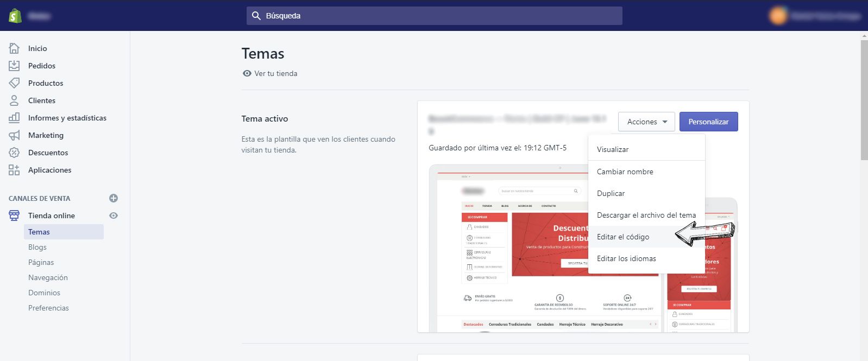Click the Temas page title
868x361 pixels.
263,54
